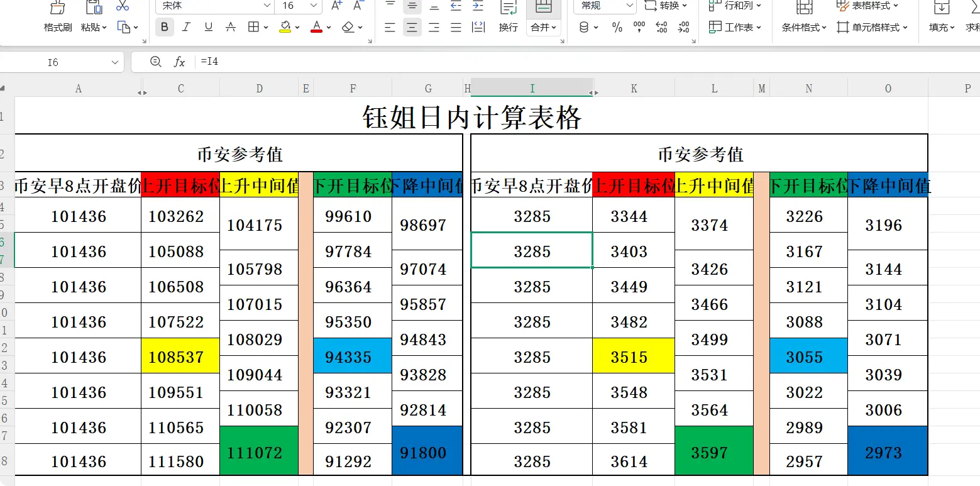Image resolution: width=980 pixels, height=486 pixels.
Task: Decrease the indent level
Action: 456,6
